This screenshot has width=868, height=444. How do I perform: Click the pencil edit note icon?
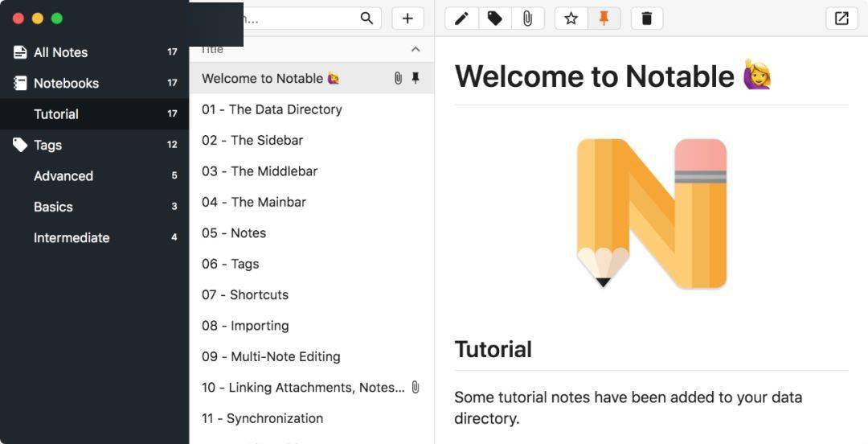461,18
